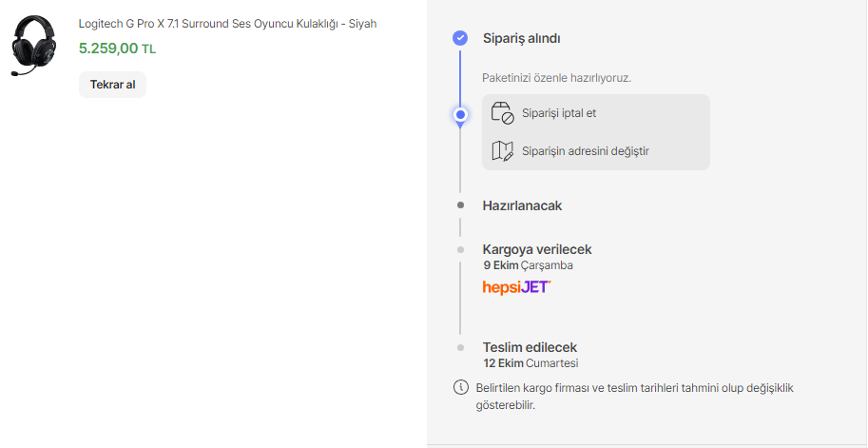Image resolution: width=868 pixels, height=448 pixels.
Task: Click the Paketinizi özenle hazırlıyoruz message
Action: click(556, 77)
